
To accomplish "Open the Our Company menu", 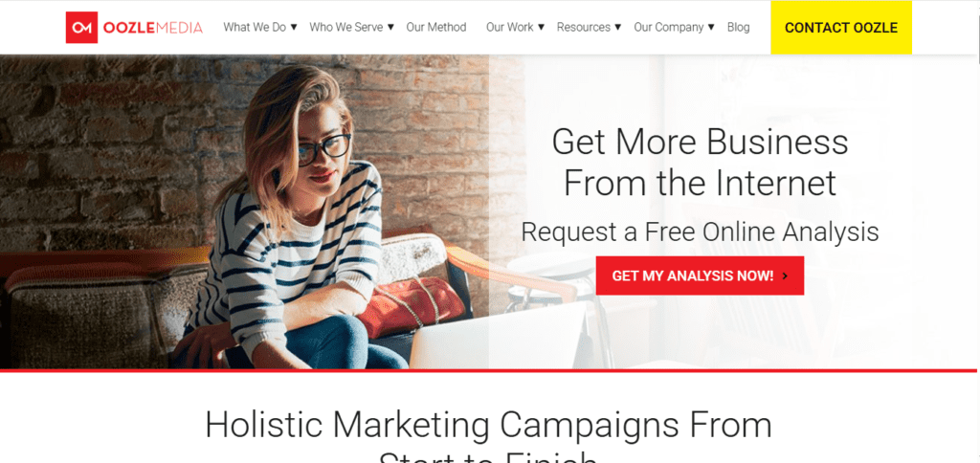I will 669,28.
